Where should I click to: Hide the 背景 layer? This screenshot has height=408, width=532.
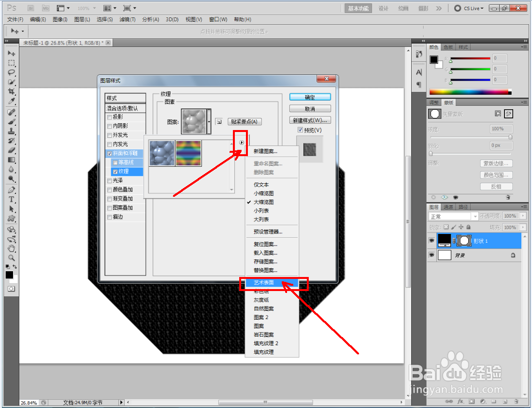coord(431,255)
